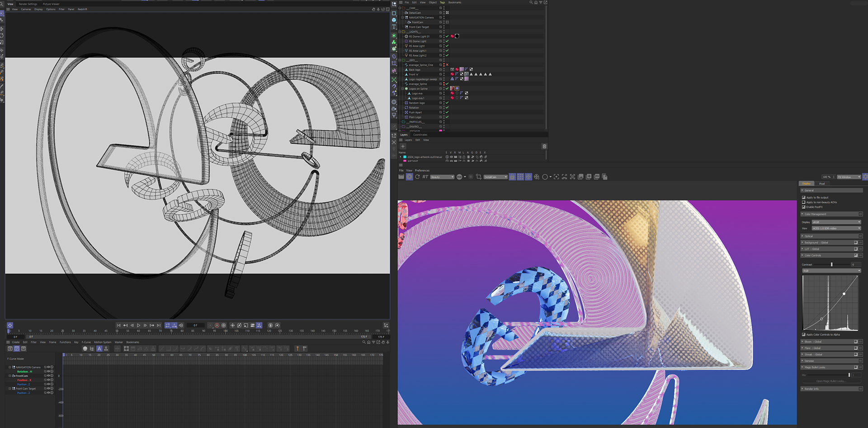Refresh the Redshift render view

coord(417,177)
